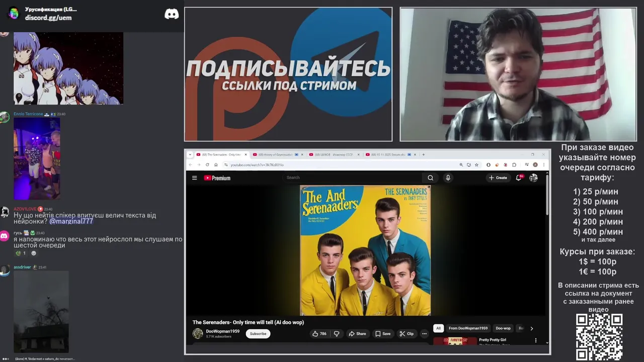This screenshot has height=362, width=644.
Task: Open new browser tab with plus
Action: 424,154
